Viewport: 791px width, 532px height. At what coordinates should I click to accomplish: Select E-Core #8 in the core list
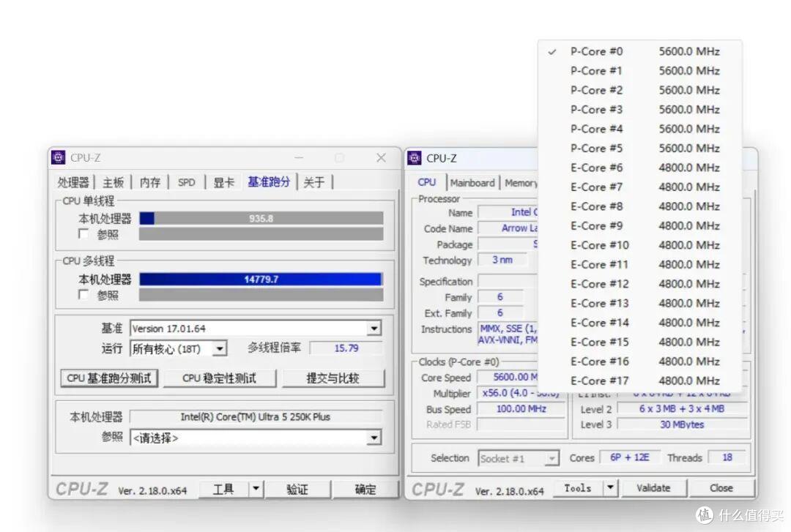(639, 206)
